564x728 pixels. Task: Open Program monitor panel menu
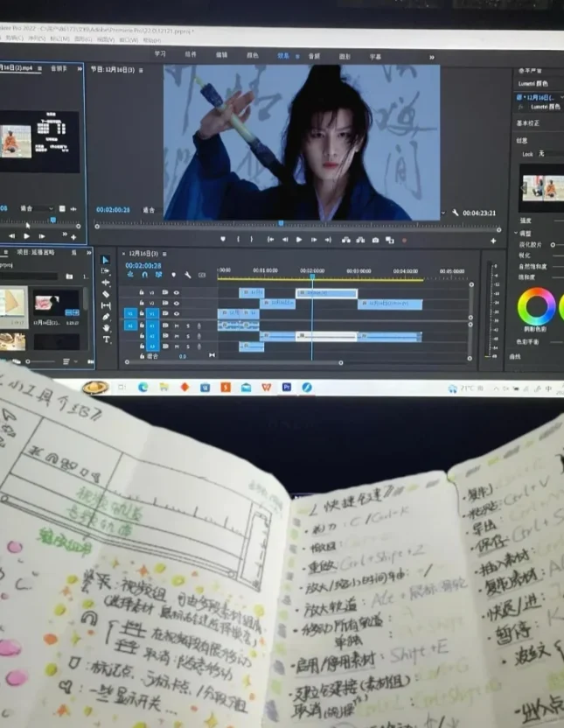[141, 70]
